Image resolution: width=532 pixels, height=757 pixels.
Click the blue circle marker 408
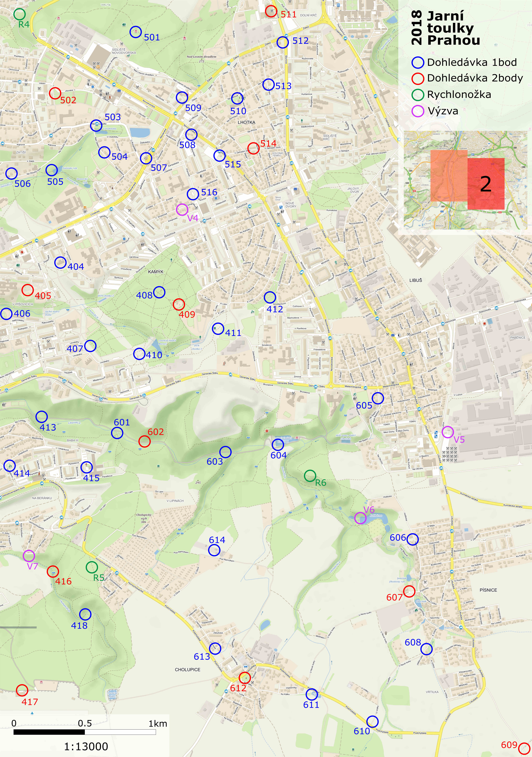click(x=159, y=292)
